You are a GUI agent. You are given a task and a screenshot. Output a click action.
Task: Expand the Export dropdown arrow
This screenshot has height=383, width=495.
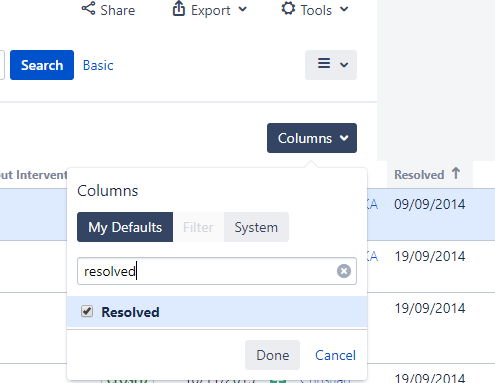(x=243, y=9)
